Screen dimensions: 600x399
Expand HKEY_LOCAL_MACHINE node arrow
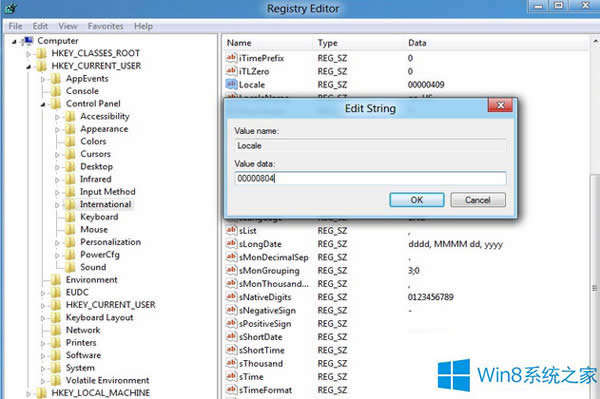pyautogui.click(x=28, y=393)
